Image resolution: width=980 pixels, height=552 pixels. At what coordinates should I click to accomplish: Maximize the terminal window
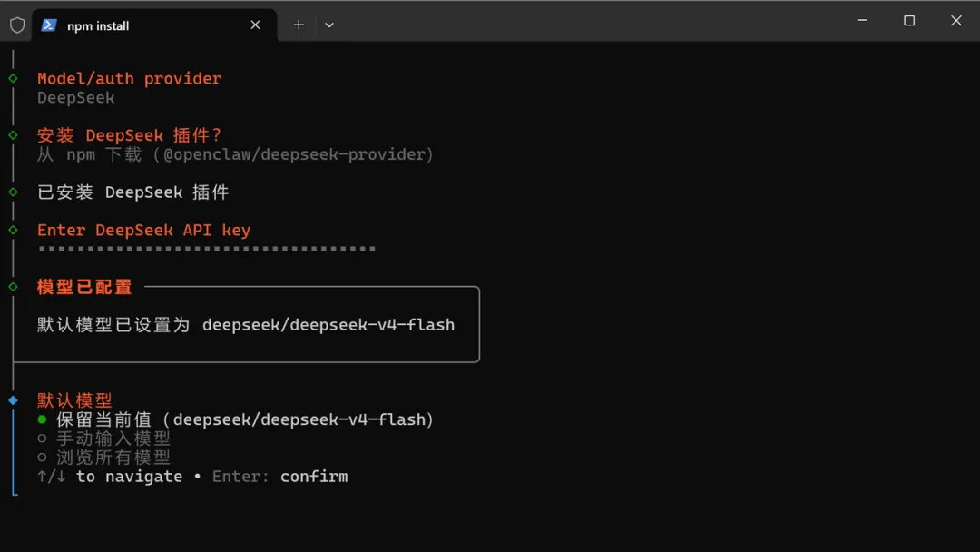click(909, 21)
